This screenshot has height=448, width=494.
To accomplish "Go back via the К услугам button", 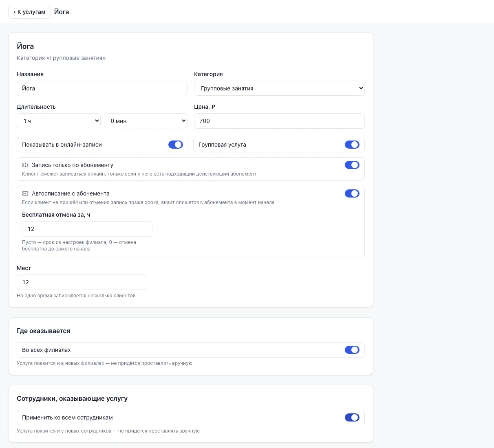I will [29, 12].
